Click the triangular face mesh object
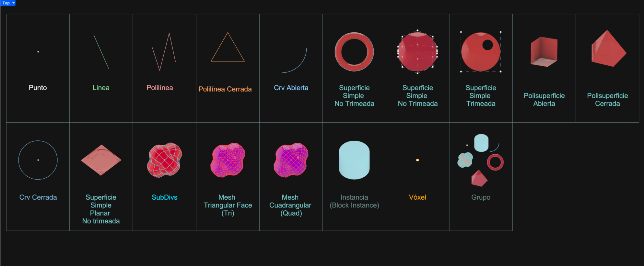Viewport: 644px width, 266px height. [x=228, y=160]
